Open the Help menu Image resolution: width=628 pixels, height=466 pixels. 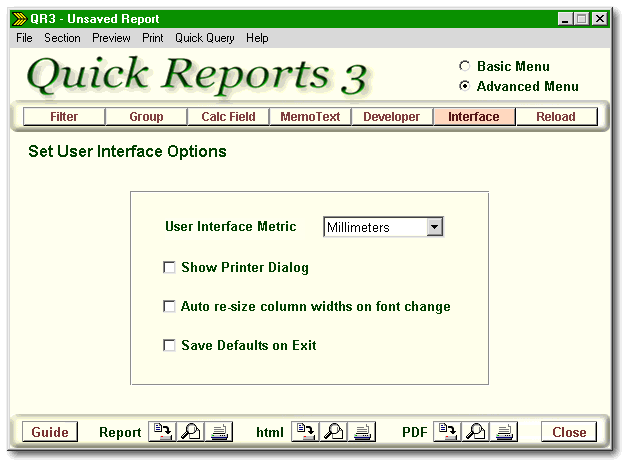[257, 38]
